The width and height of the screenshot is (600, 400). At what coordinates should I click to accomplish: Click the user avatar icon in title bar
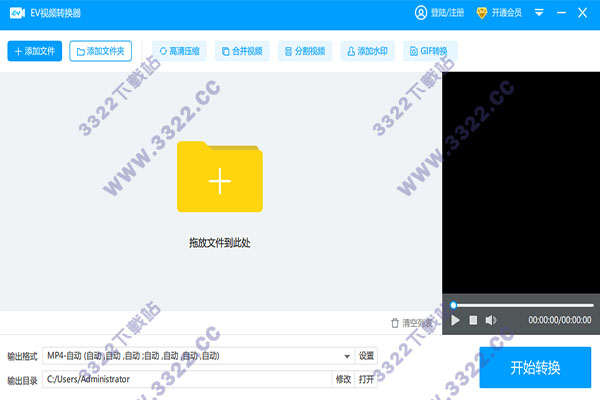421,13
